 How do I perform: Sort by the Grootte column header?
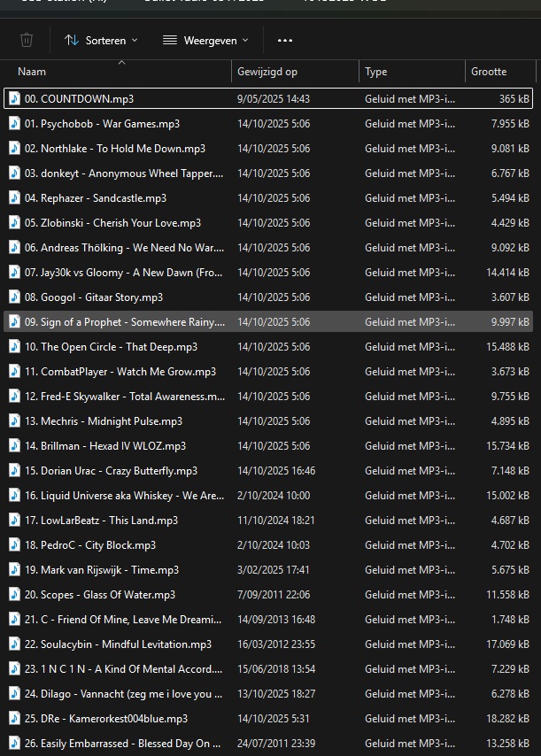point(489,72)
